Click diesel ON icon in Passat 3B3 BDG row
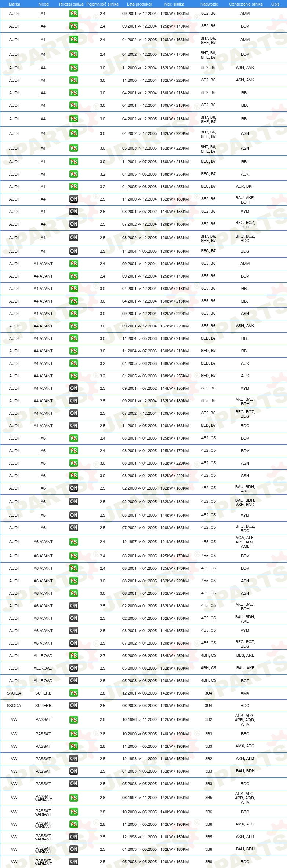 pyautogui.click(x=73, y=783)
